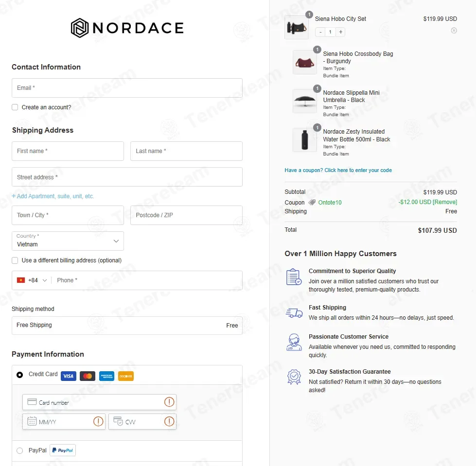Click Over 1 Million Happy Customers heading
The image size is (476, 466).
point(341,254)
